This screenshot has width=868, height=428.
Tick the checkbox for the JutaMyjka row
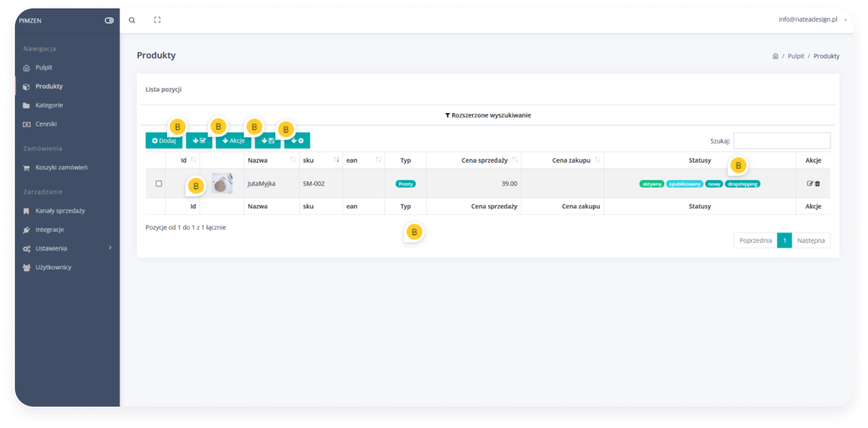pos(159,184)
